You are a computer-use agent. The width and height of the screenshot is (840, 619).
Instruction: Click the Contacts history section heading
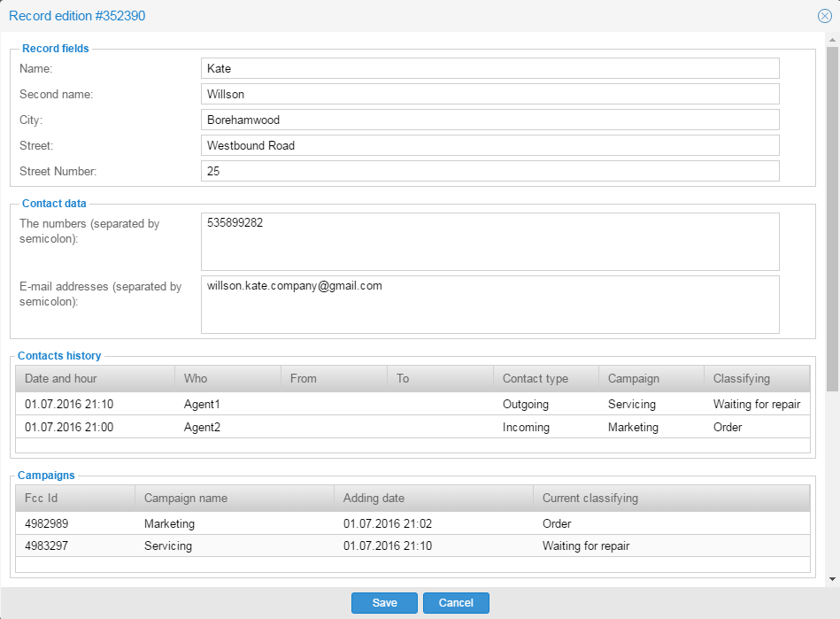pyautogui.click(x=59, y=356)
